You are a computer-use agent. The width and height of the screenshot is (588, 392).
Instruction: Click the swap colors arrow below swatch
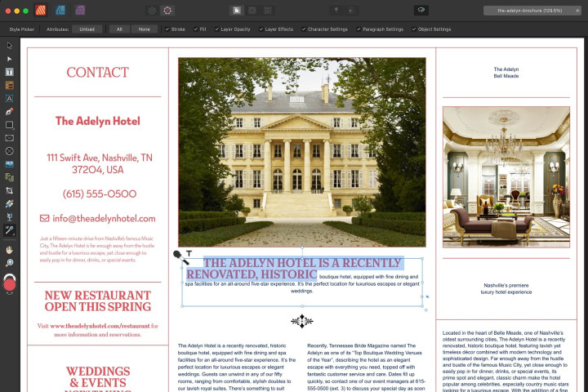click(9, 293)
